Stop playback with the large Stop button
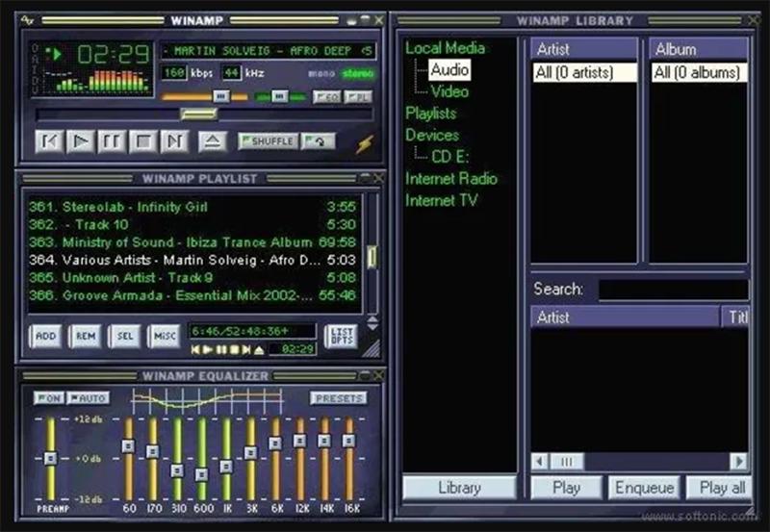The image size is (770, 532). point(142,141)
